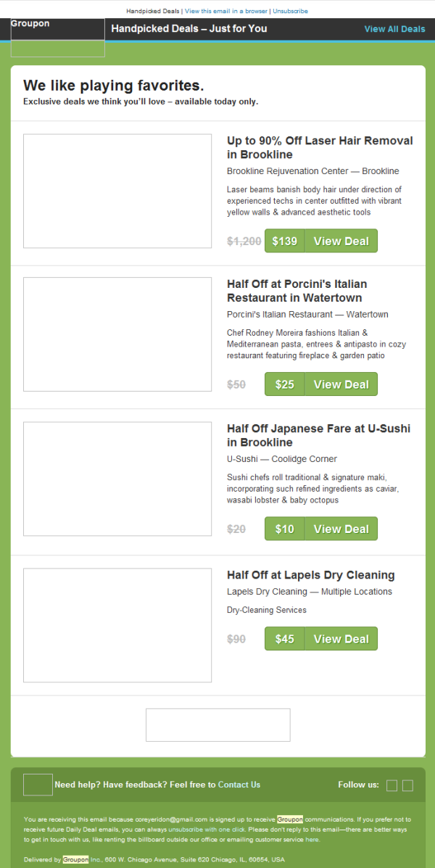The width and height of the screenshot is (435, 868).
Task: Open the Contact Us link in footer
Action: (x=239, y=785)
